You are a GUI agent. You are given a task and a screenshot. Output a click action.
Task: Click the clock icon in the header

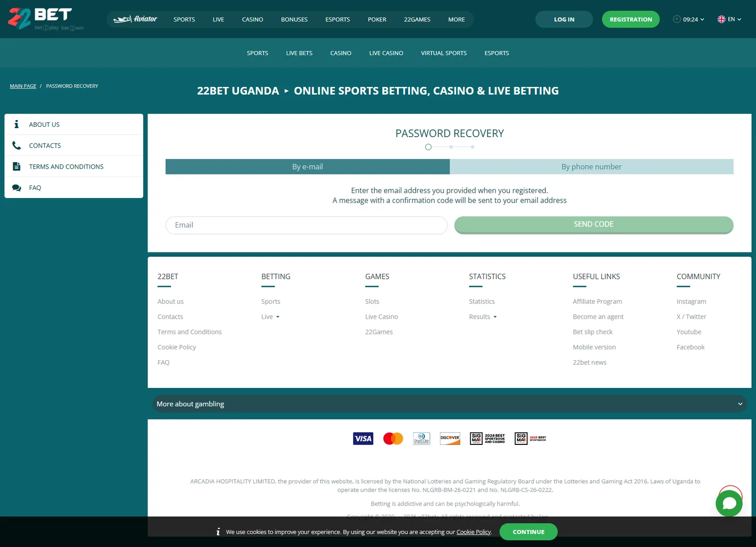[677, 19]
